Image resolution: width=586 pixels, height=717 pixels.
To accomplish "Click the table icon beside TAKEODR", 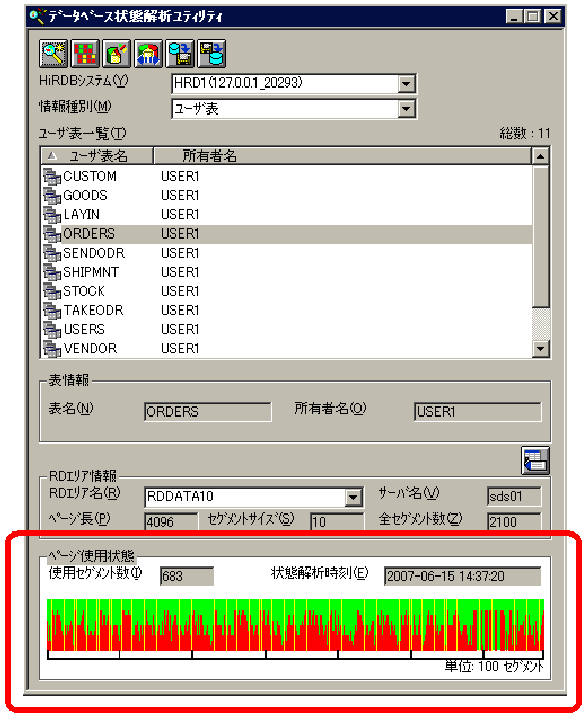I will tap(52, 311).
